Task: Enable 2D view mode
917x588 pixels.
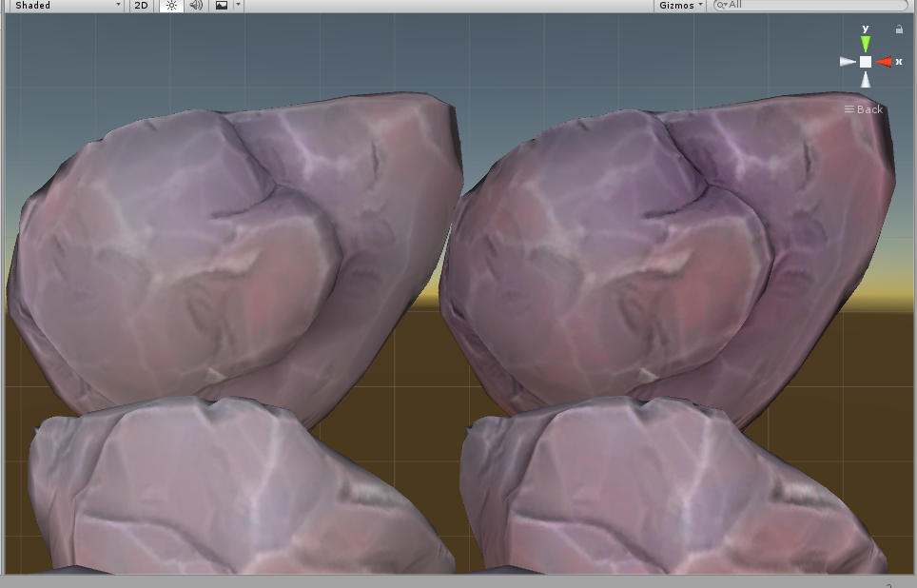Action: [x=140, y=6]
